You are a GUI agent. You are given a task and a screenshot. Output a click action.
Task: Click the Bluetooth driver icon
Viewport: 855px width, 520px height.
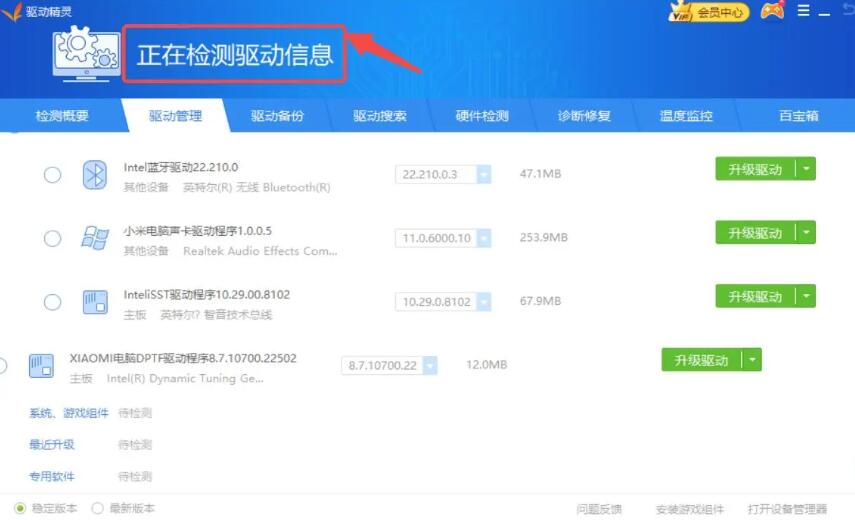pos(94,175)
